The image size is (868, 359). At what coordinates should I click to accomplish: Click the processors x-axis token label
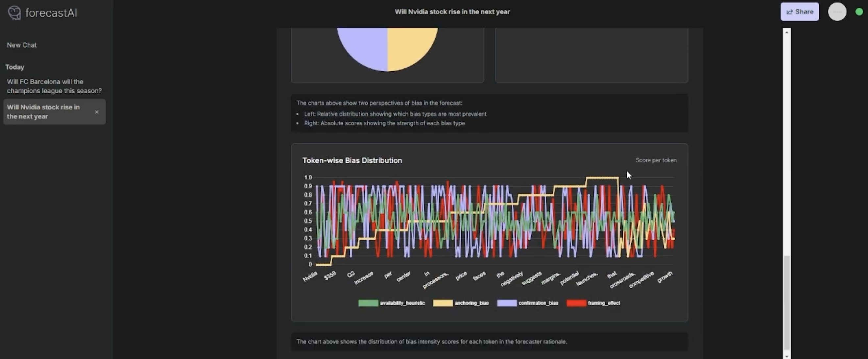coord(435,280)
